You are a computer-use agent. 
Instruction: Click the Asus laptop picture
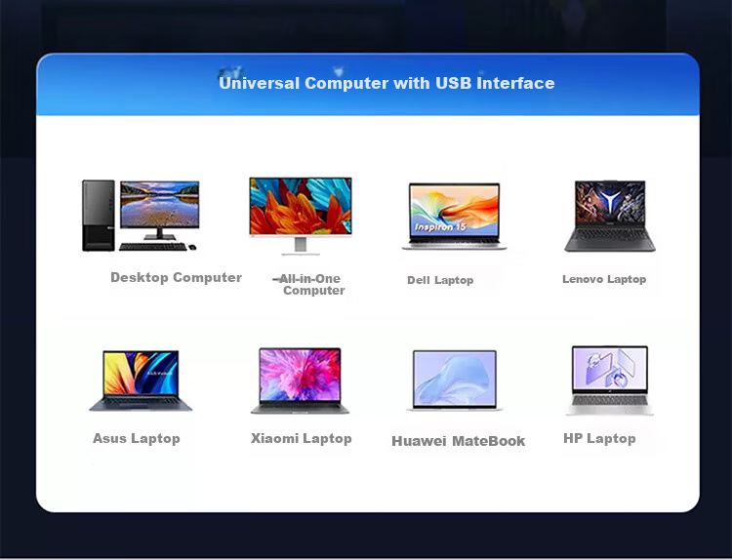[x=141, y=380]
